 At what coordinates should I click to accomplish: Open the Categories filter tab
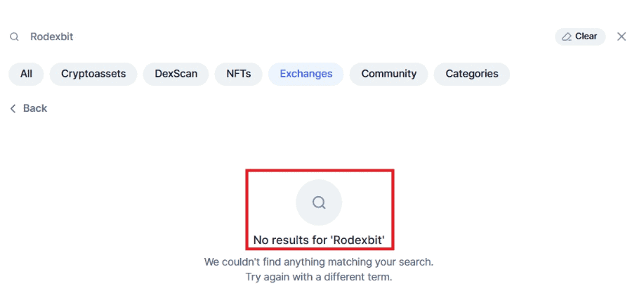pyautogui.click(x=472, y=74)
